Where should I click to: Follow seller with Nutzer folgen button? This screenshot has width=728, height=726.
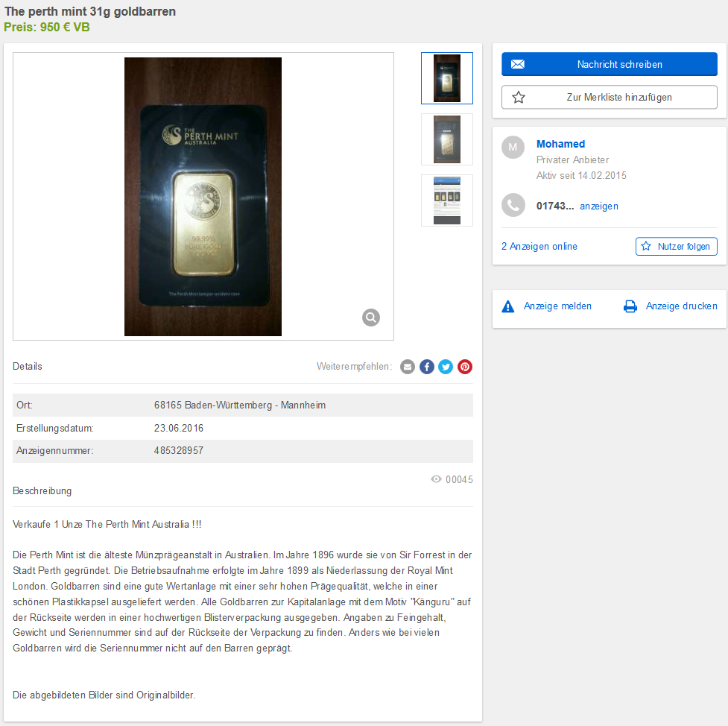(x=676, y=246)
